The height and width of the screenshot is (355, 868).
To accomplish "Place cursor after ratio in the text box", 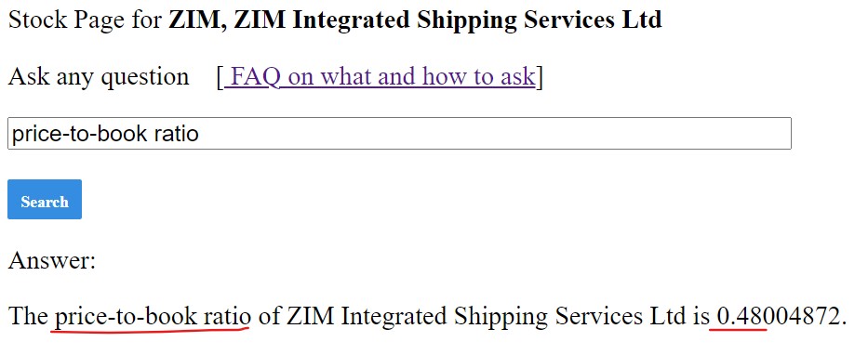I will (x=200, y=133).
